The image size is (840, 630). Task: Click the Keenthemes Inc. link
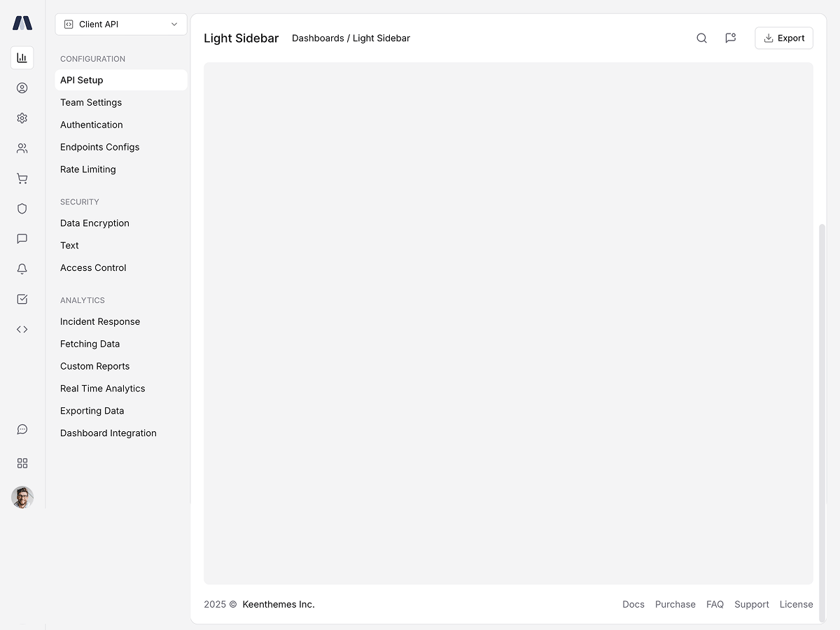279,604
